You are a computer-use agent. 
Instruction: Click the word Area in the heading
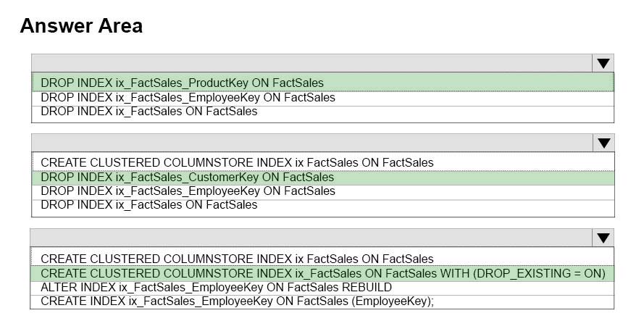coord(119,26)
